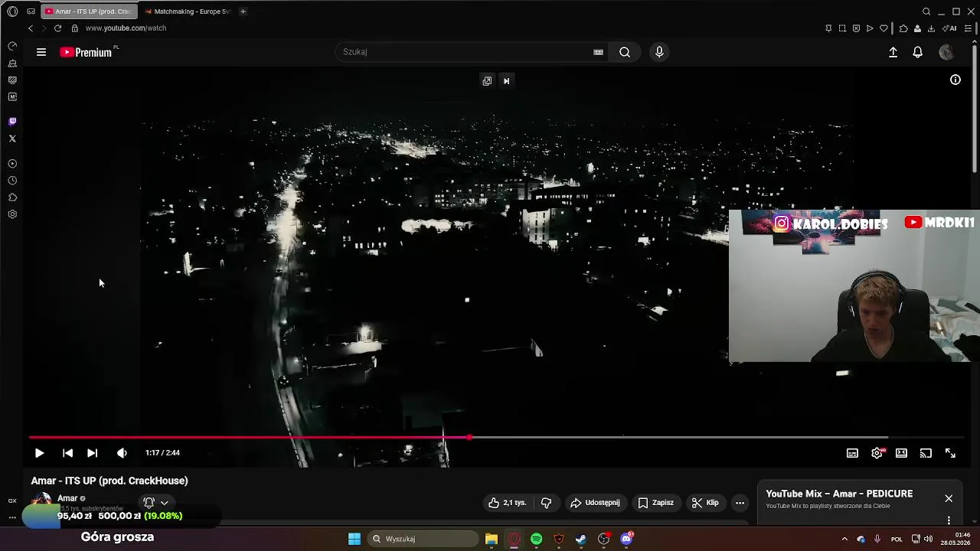Open the YouTube account avatar menu

click(946, 52)
